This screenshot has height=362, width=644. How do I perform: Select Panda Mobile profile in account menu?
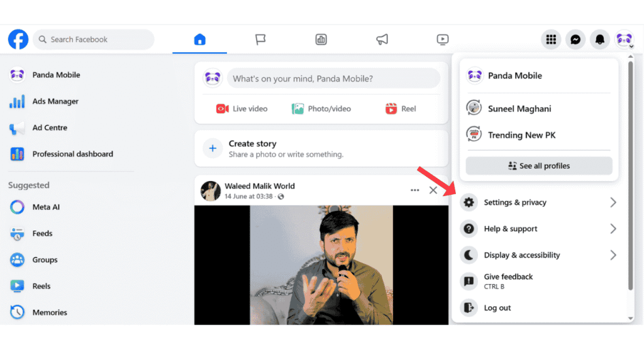pyautogui.click(x=539, y=76)
